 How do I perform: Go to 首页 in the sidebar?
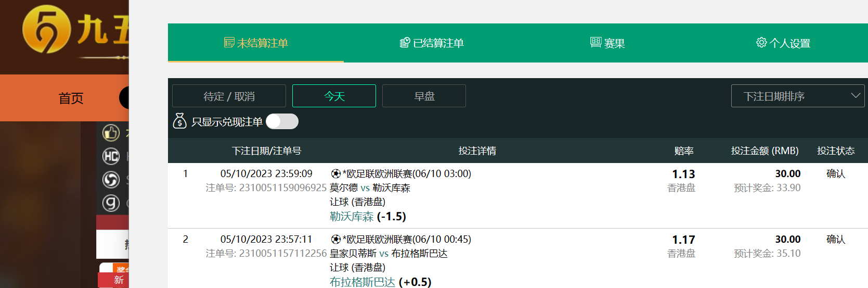[71, 98]
